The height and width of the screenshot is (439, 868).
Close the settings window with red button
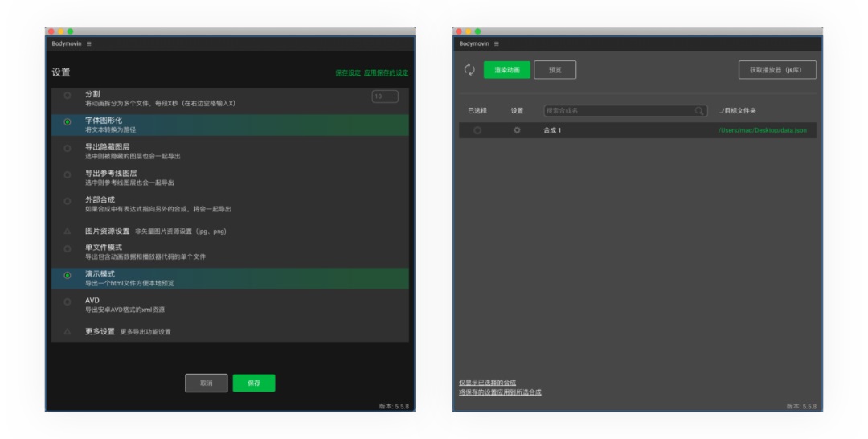click(x=51, y=31)
